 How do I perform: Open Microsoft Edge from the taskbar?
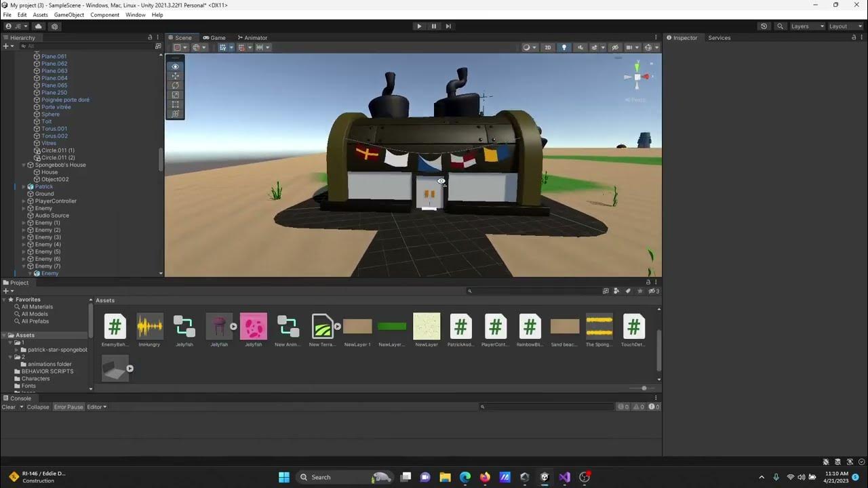465,477
